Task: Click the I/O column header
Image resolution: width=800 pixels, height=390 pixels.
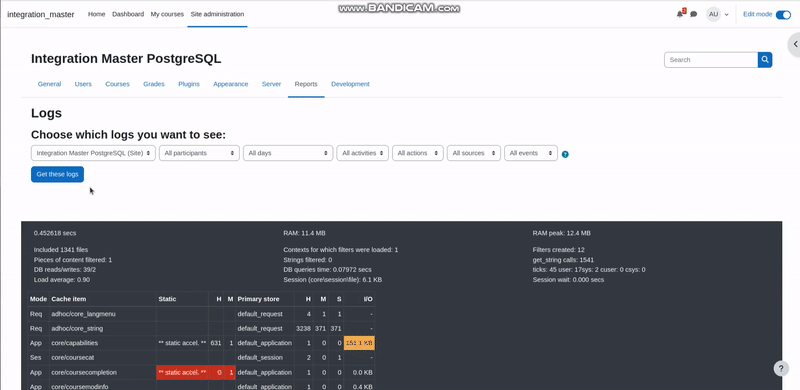Action: [368, 299]
